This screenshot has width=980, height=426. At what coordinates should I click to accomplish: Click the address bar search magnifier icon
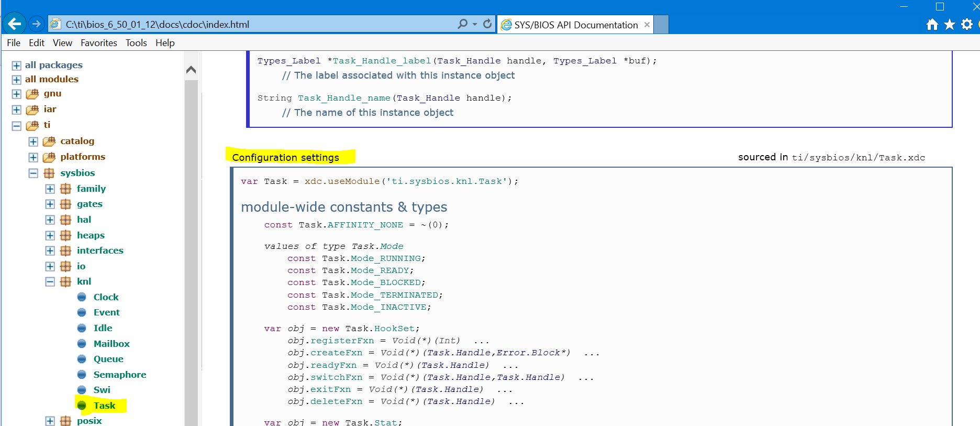(462, 24)
